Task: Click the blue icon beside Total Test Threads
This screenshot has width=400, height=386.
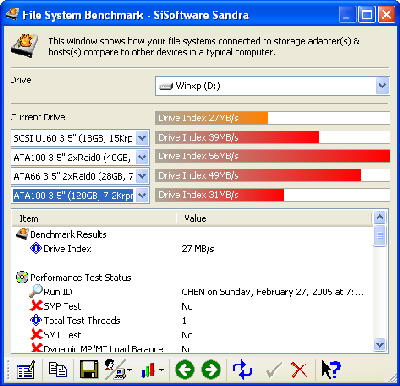Action: (36, 320)
